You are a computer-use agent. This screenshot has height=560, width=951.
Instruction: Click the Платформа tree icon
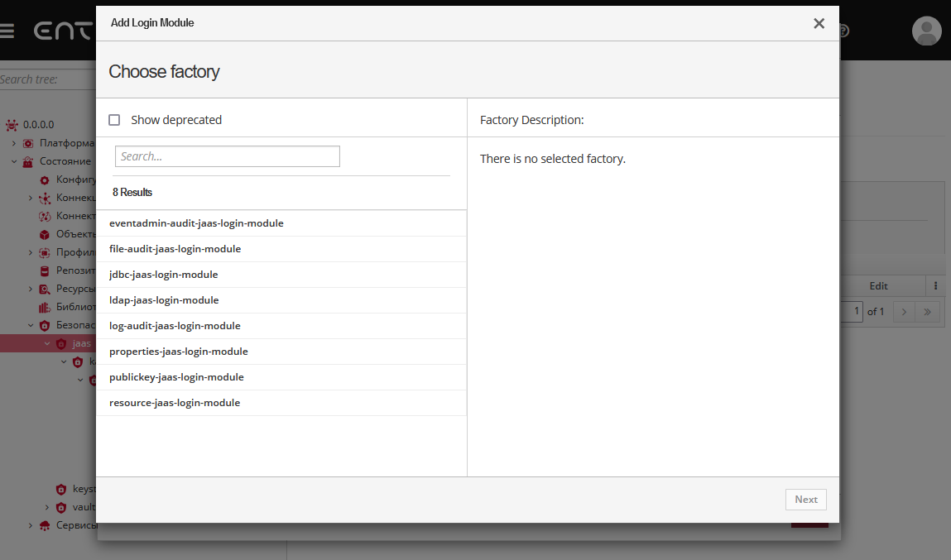(x=29, y=143)
